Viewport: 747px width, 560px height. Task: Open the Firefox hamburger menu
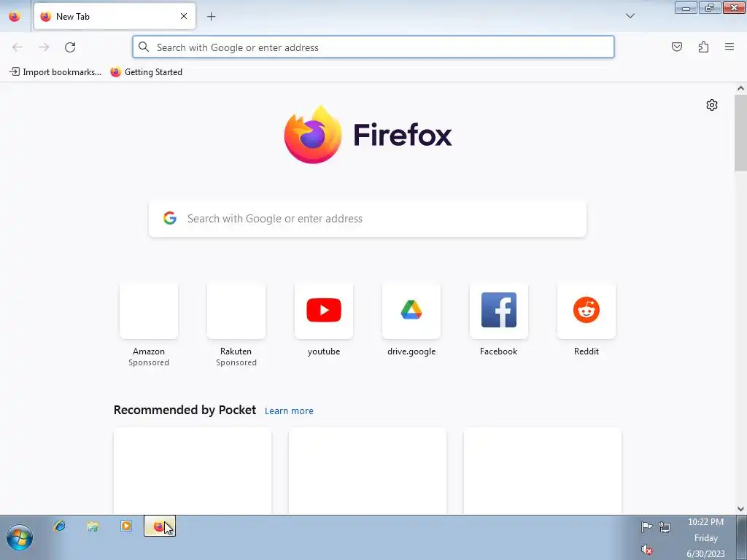729,47
